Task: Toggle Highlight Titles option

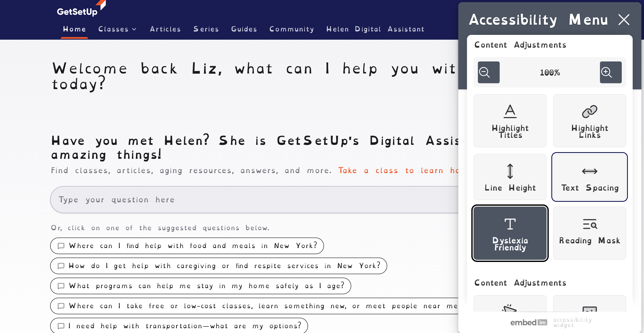Action: tap(510, 121)
